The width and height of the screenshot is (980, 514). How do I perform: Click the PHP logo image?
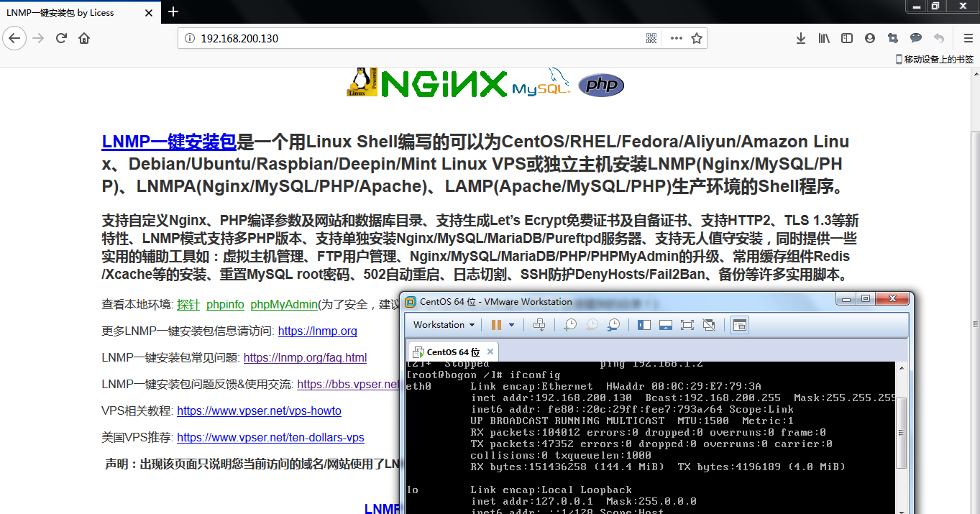(x=601, y=86)
